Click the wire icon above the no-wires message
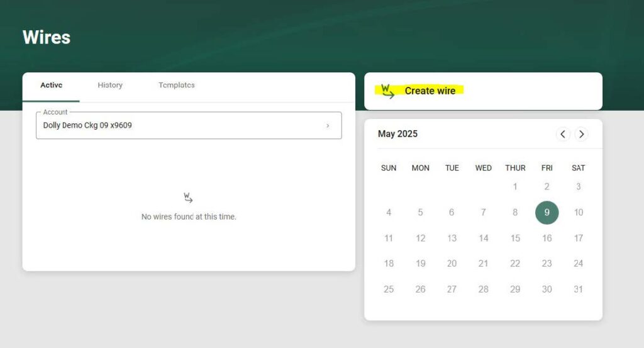The height and width of the screenshot is (348, 644). 188,198
